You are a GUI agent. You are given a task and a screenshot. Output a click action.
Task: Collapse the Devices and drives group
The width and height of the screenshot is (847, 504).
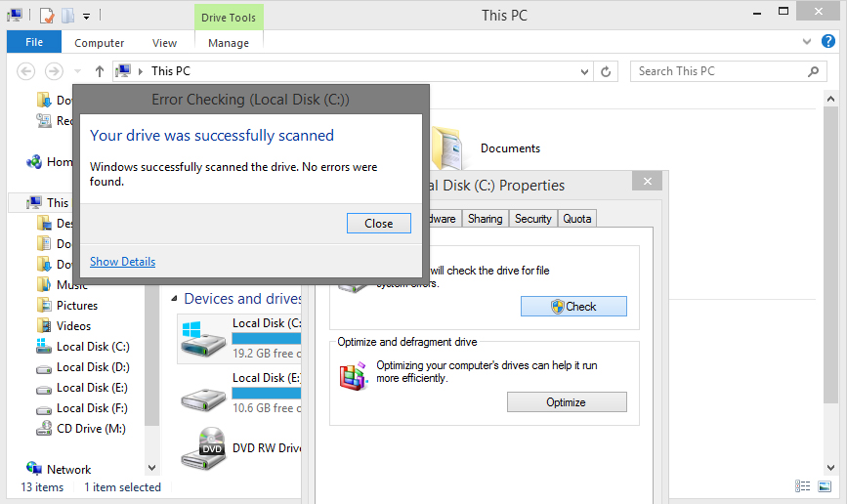click(175, 299)
